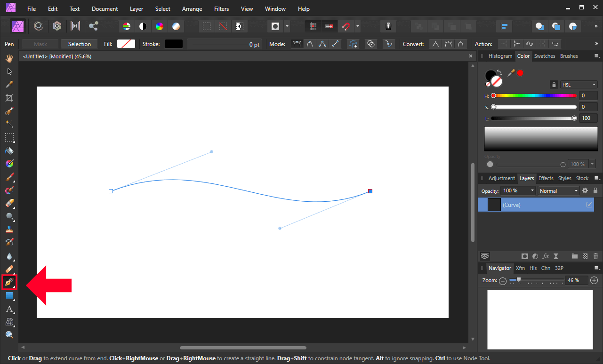Open the Export Persona share icon
The height and width of the screenshot is (364, 603).
pyautogui.click(x=93, y=26)
